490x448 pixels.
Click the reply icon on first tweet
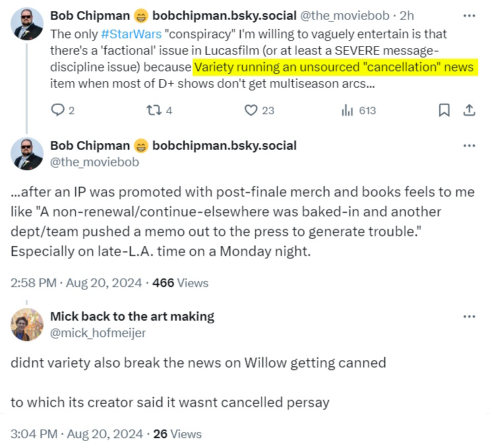[57, 110]
